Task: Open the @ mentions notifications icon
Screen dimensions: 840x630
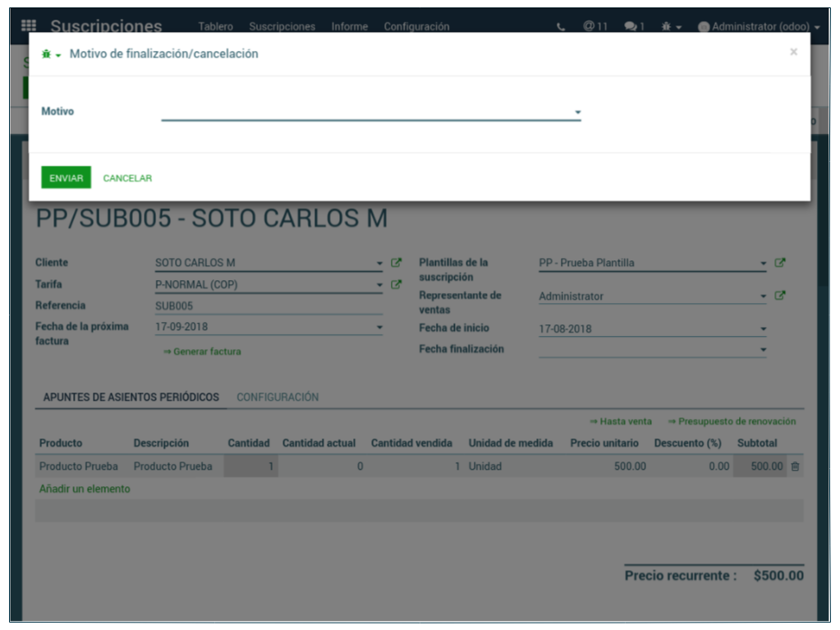Action: tap(595, 26)
